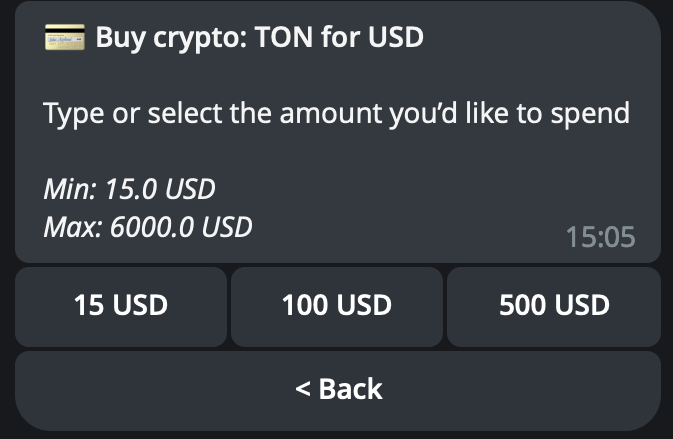This screenshot has height=439, width=673.
Task: Select the 15 USD amount button
Action: 120,305
